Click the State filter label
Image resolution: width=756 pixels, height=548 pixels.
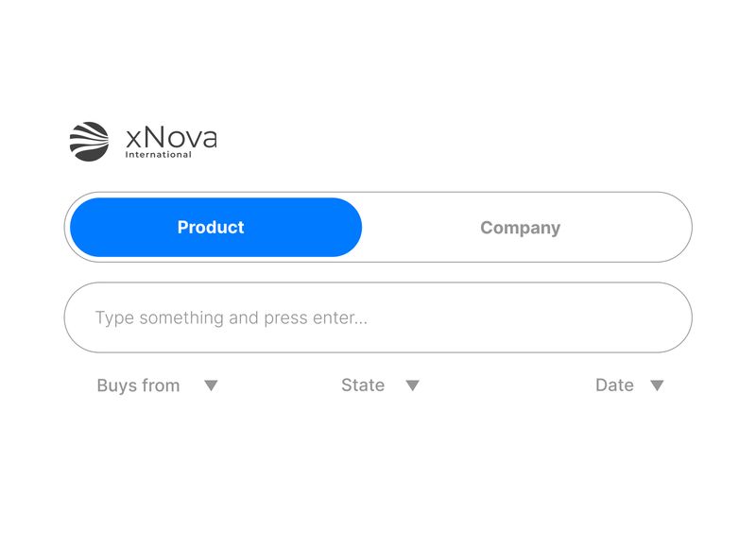pos(363,385)
